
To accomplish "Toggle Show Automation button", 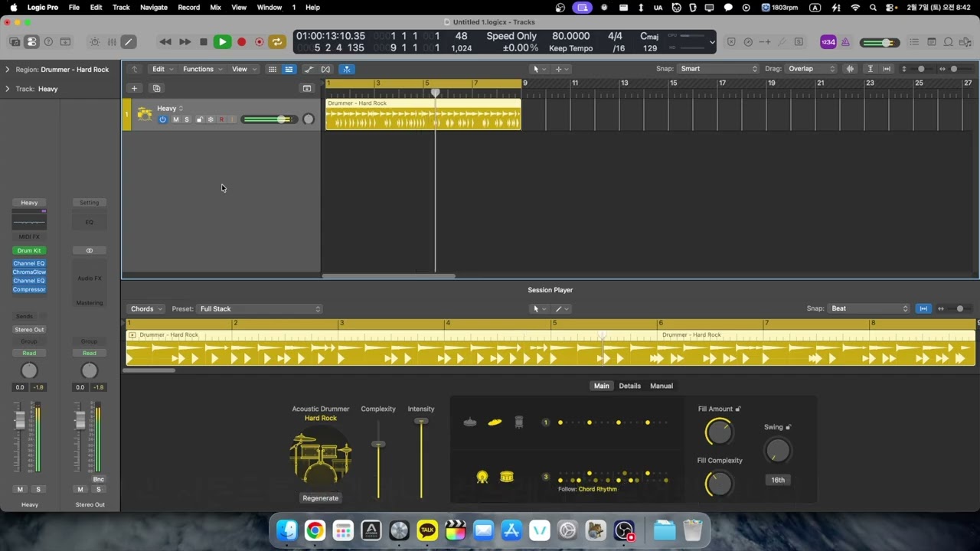I will click(x=309, y=69).
